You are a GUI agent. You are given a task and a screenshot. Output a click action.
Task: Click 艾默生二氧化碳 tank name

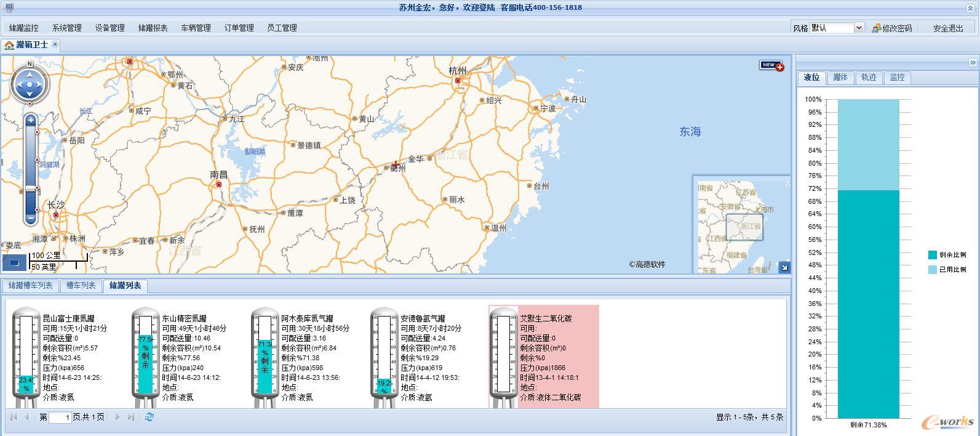pyautogui.click(x=546, y=318)
